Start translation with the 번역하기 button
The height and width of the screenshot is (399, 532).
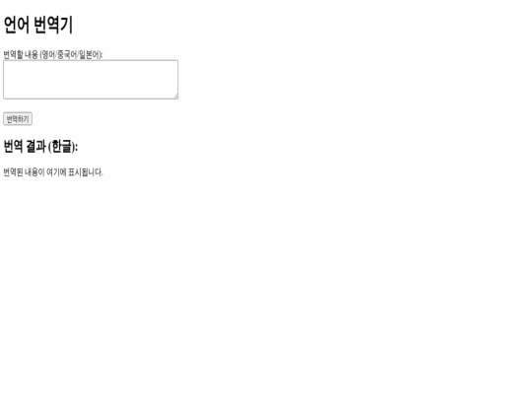pyautogui.click(x=18, y=119)
